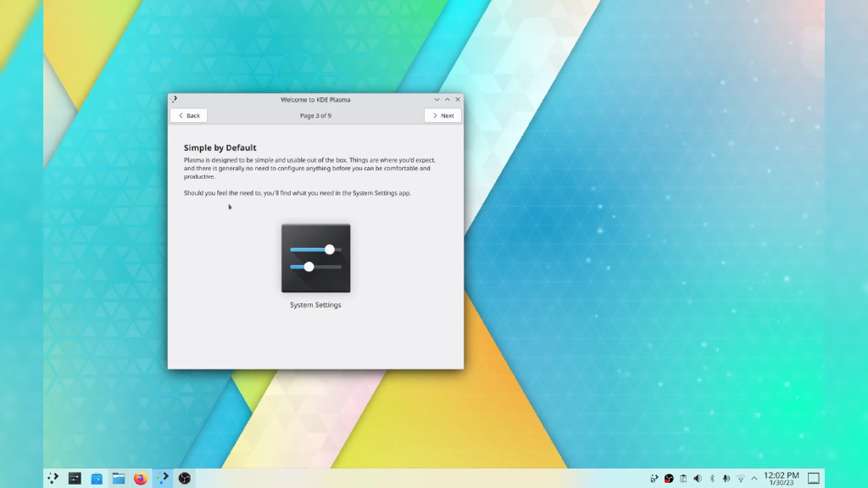Open Wi-Fi network list from tray
Viewport: 868px width, 488px height.
(741, 478)
